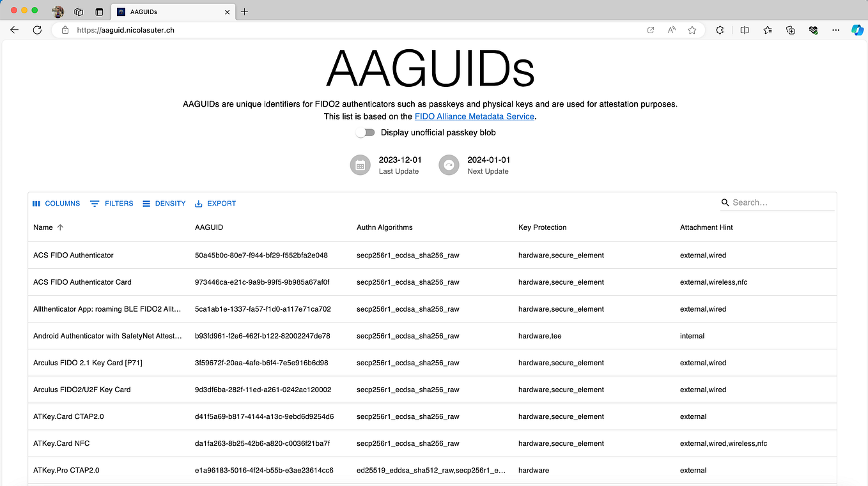This screenshot has width=868, height=486.
Task: Enable the Display unofficial passkey blob toggle
Action: click(365, 132)
